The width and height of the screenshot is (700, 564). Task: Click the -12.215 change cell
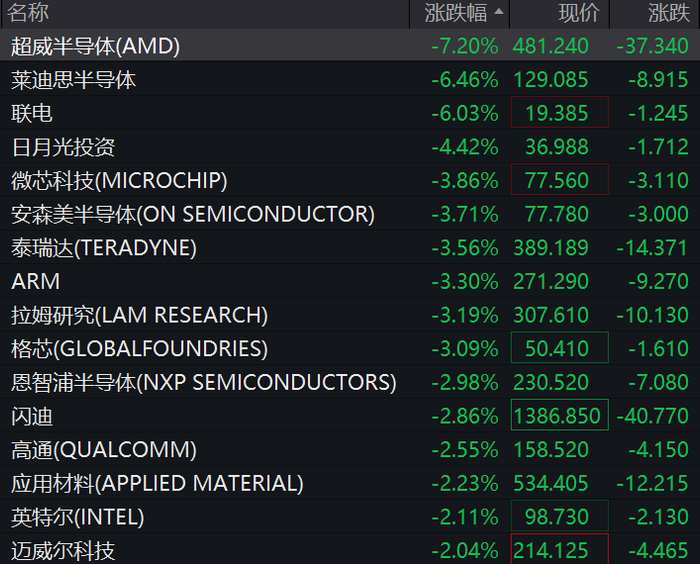652,483
